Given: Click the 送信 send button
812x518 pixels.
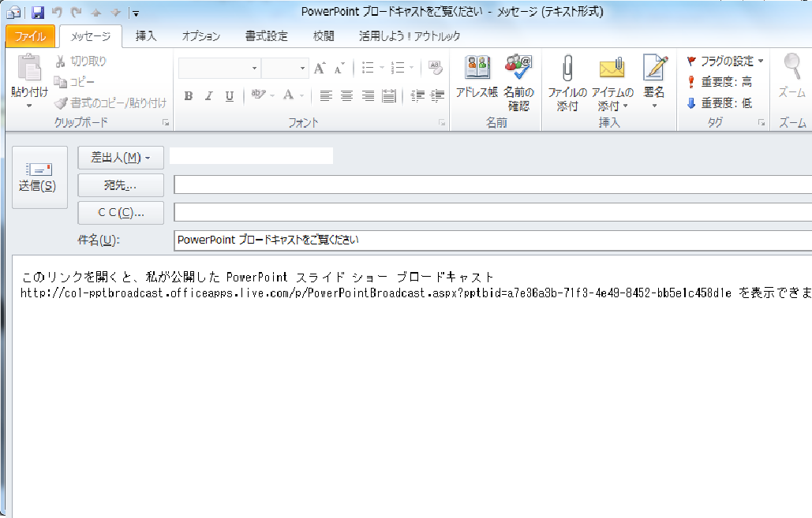Looking at the screenshot, I should tap(40, 177).
